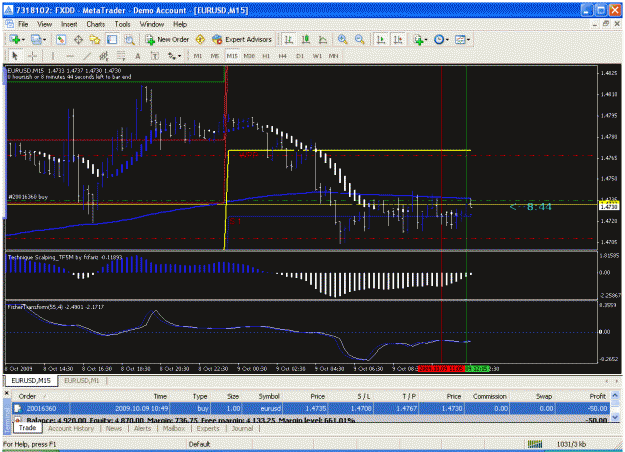Expand the Indicators dropdown arrow

[426, 39]
